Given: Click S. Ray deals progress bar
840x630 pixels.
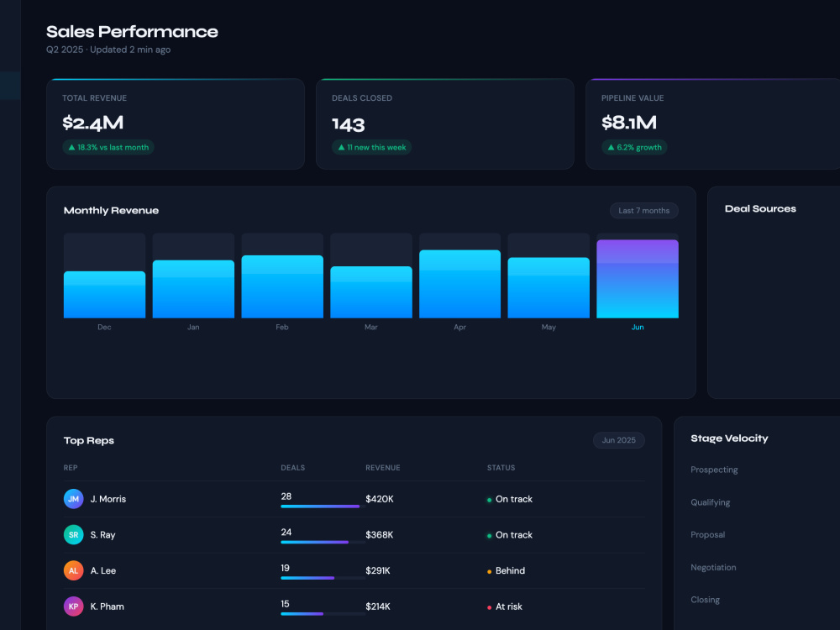Looking at the screenshot, I should 323,542.
